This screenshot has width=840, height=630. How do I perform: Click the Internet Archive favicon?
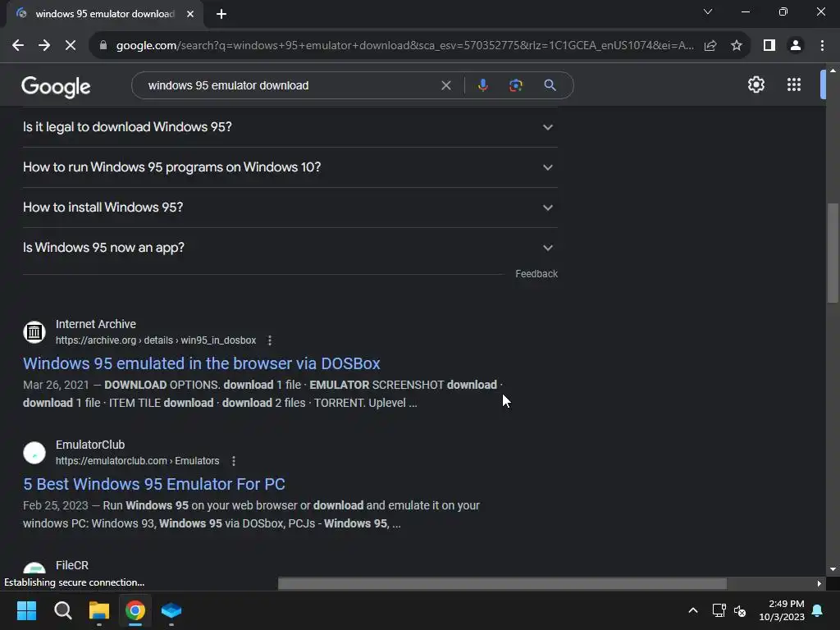pyautogui.click(x=34, y=332)
